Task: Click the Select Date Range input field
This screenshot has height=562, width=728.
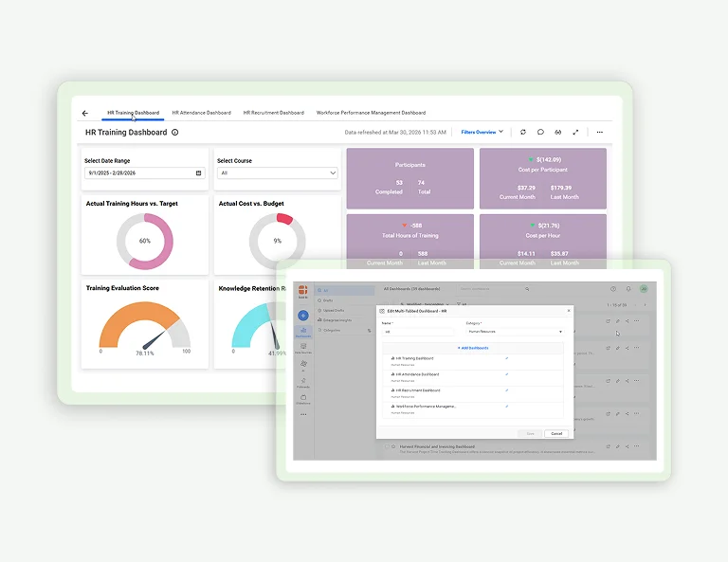Action: pos(145,173)
